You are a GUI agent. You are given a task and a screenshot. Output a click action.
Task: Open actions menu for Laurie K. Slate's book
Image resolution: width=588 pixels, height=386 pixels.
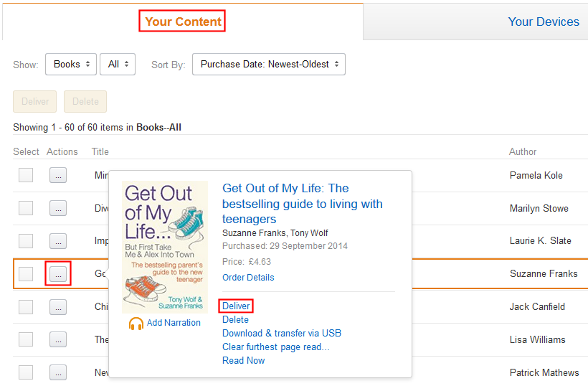point(58,241)
